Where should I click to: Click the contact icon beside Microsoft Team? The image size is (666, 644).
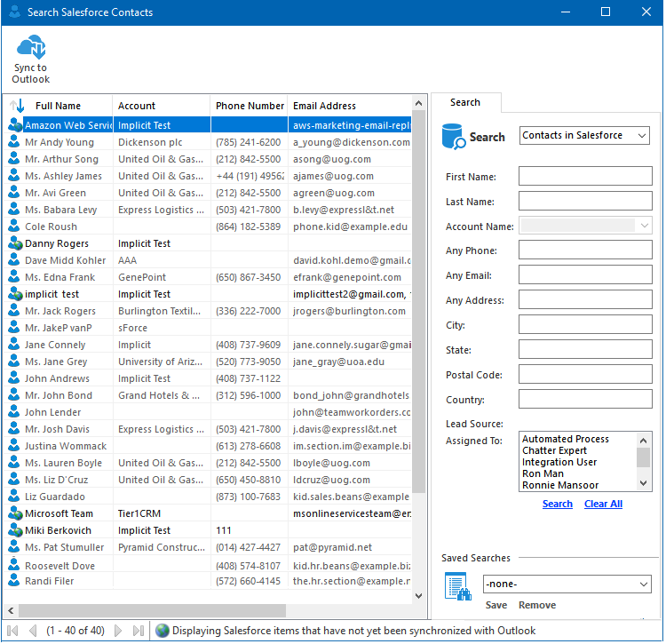[x=13, y=513]
